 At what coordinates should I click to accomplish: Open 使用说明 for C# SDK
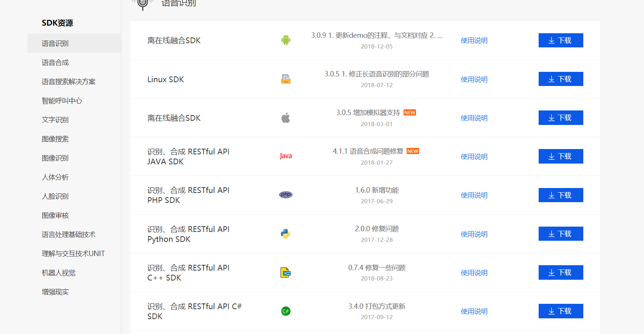[474, 311]
